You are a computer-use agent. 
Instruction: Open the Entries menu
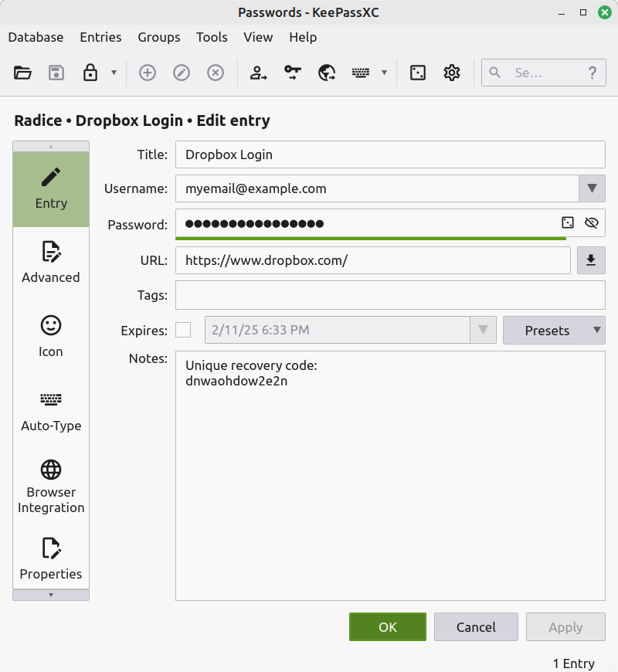click(100, 37)
